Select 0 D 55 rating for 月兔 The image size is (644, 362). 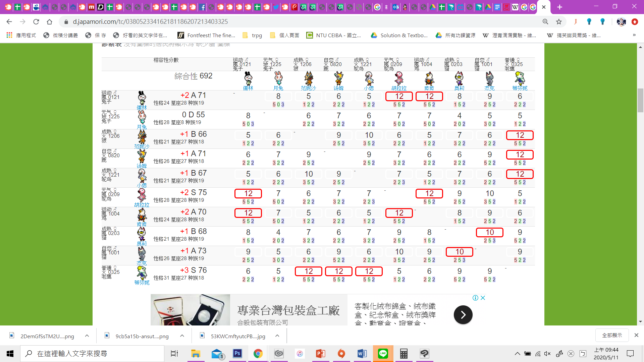click(x=194, y=115)
